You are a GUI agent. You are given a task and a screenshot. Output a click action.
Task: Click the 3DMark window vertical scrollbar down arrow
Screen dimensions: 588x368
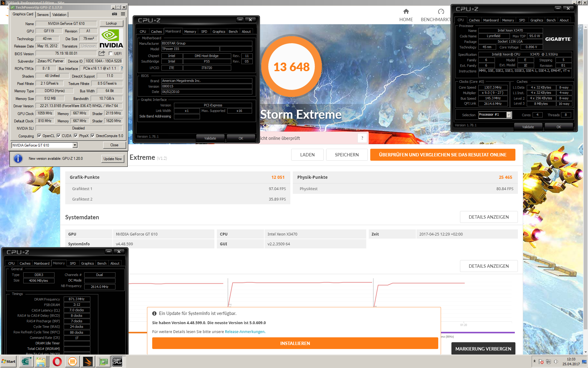tap(586, 352)
